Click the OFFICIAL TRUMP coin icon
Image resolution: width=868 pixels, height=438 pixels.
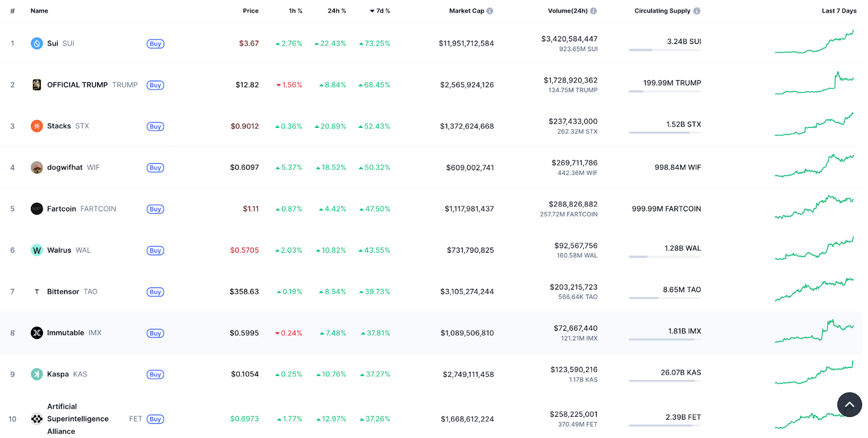[x=37, y=85]
